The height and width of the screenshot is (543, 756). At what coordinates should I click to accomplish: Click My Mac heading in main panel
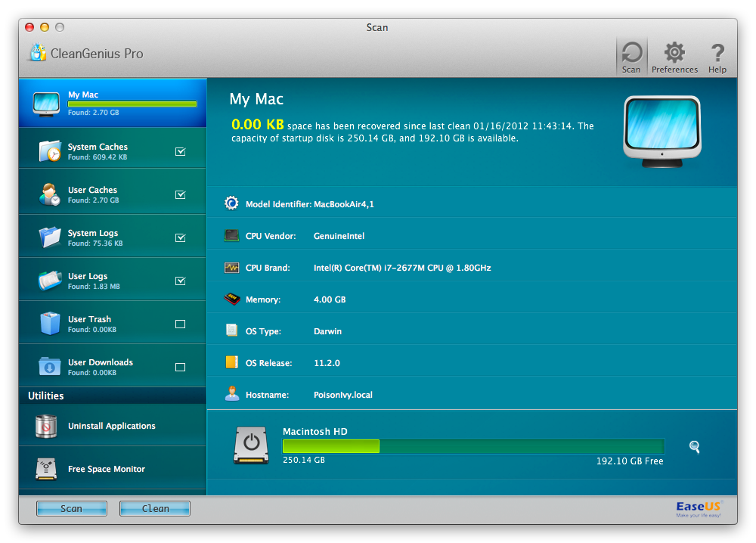256,99
